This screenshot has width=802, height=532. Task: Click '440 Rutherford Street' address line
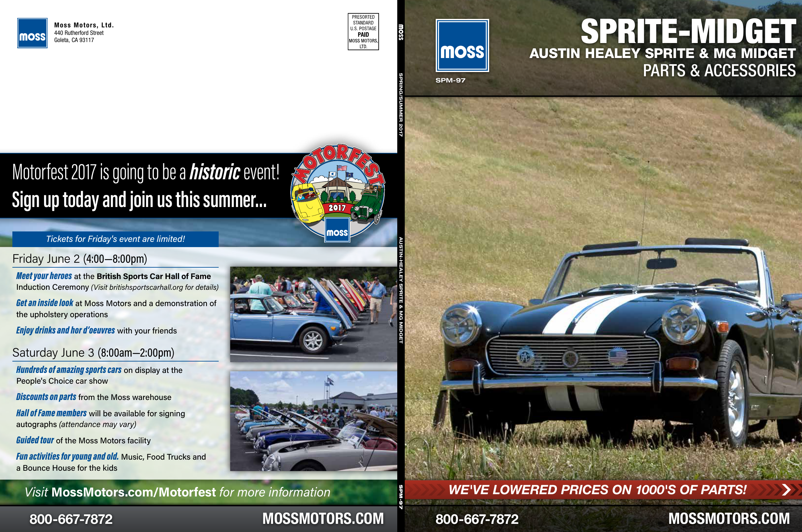pyautogui.click(x=79, y=33)
